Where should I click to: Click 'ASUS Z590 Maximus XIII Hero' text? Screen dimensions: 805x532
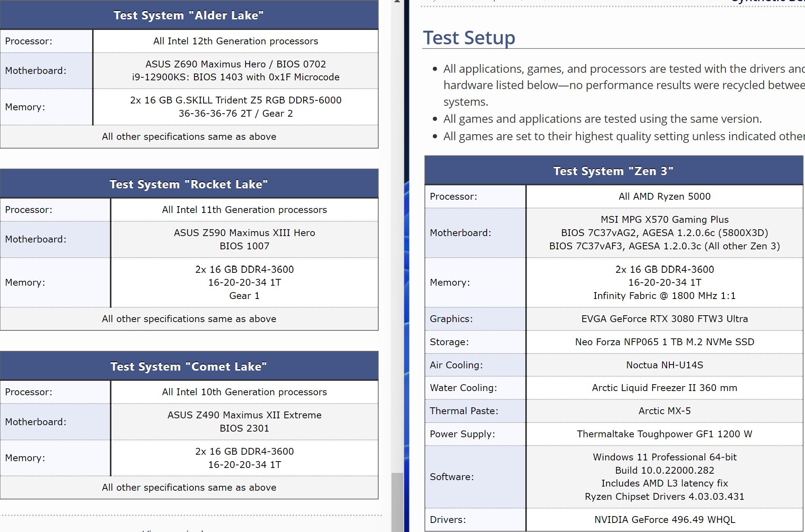[x=244, y=233]
